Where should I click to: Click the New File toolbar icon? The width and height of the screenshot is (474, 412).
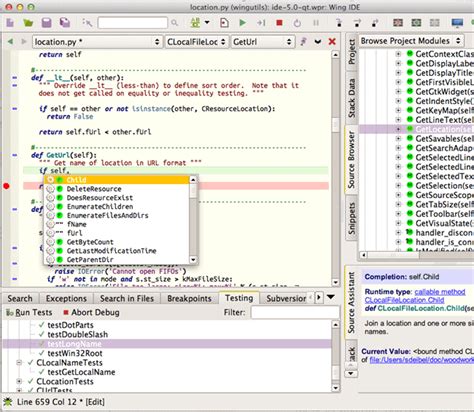10,23
